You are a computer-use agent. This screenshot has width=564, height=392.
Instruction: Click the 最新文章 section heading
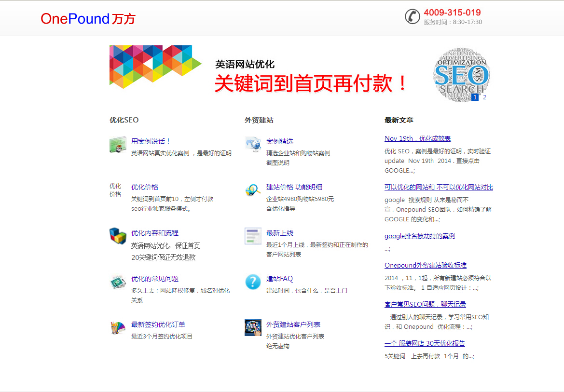[x=399, y=120]
